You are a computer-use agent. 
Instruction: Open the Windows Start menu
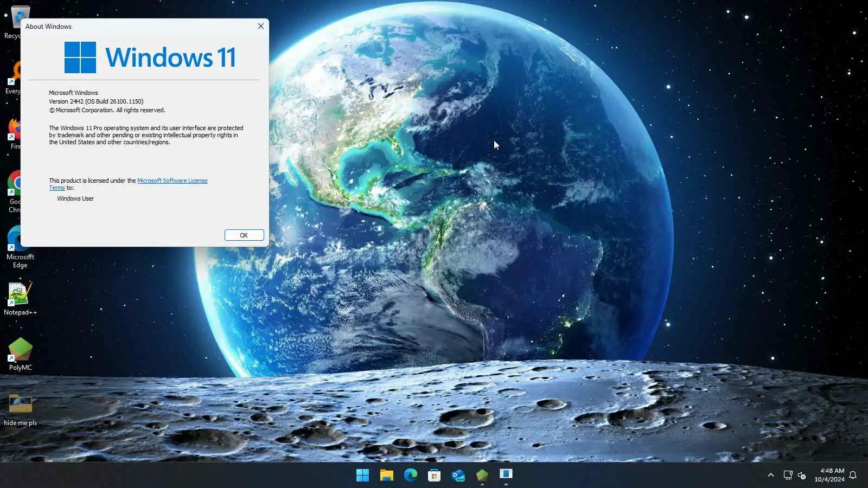(362, 476)
